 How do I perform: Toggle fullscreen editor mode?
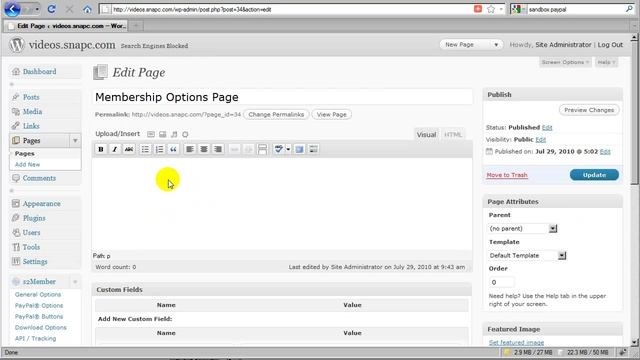[300, 149]
